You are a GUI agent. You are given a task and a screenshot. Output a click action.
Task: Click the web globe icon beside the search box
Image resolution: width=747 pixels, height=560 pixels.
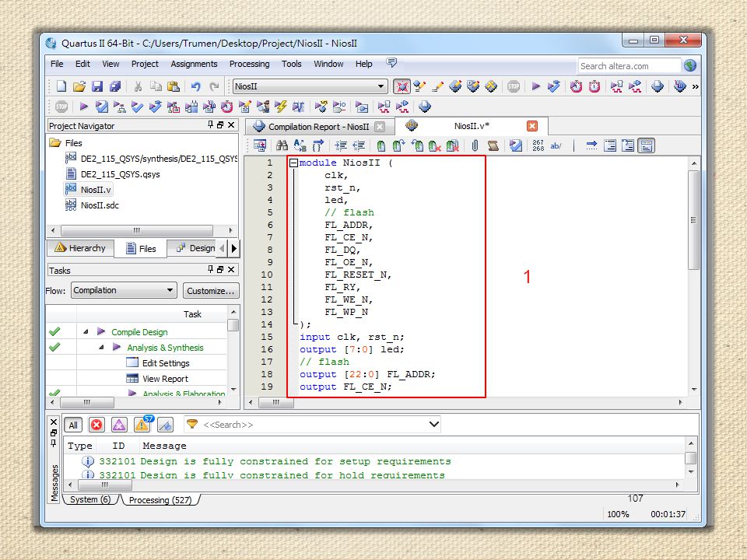click(x=690, y=65)
